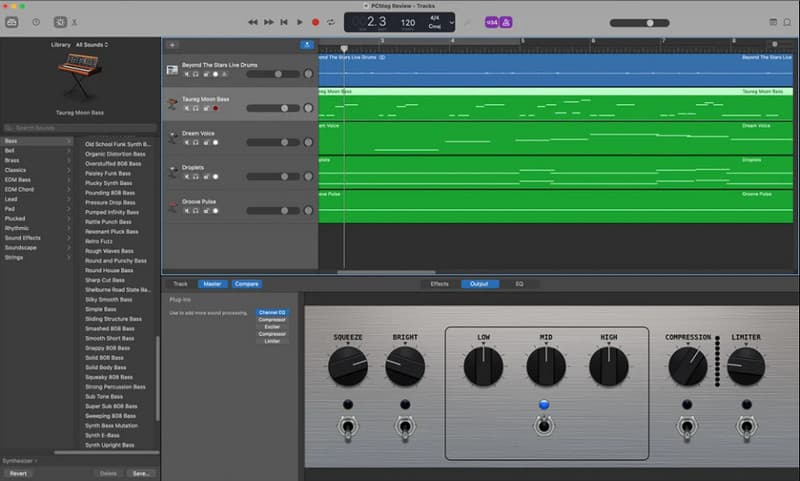
Task: Click the add track plus button
Action: pos(172,45)
